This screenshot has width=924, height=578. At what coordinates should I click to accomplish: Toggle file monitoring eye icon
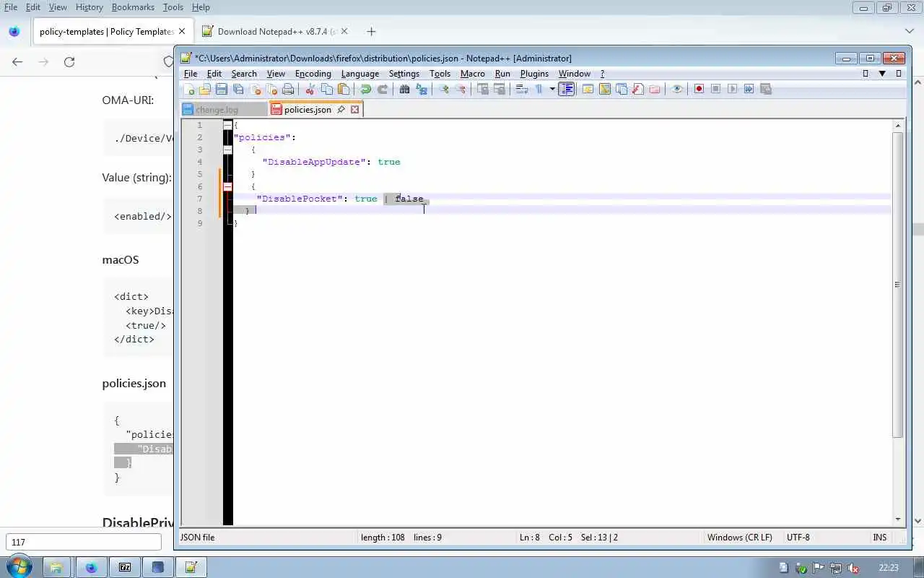click(677, 89)
